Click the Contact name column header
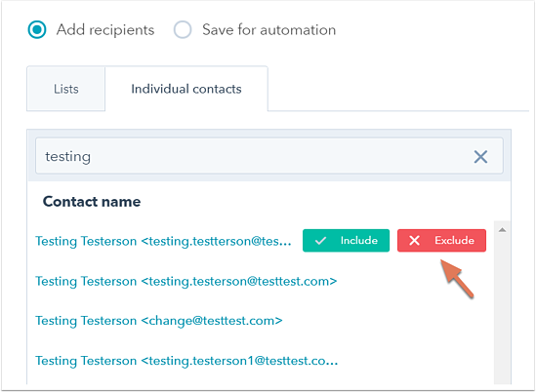This screenshot has width=536, height=392. pyautogui.click(x=92, y=202)
